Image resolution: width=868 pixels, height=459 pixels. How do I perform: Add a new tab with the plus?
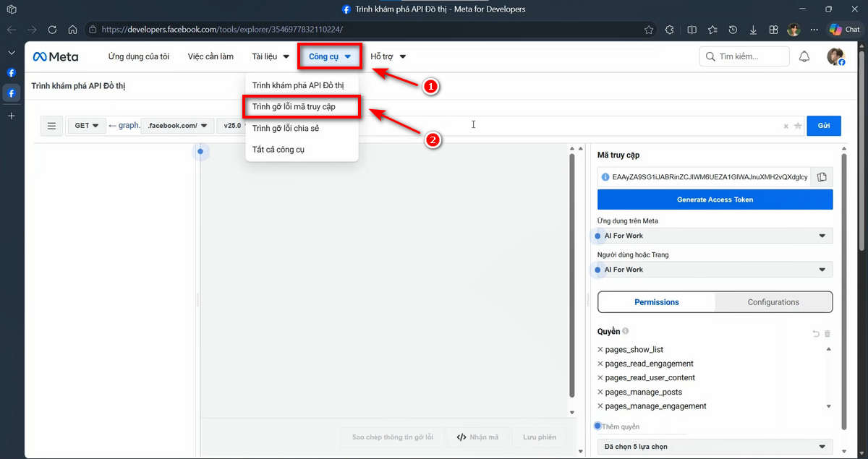click(x=12, y=116)
